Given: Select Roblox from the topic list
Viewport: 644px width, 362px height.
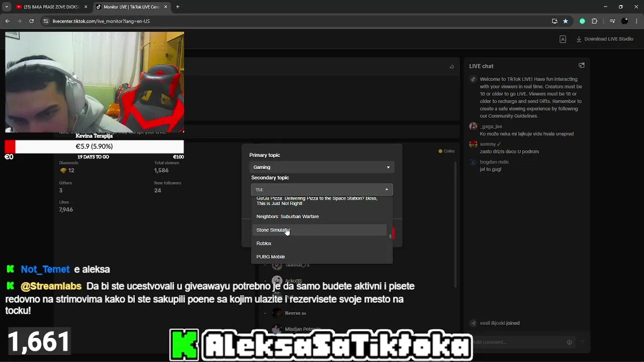Looking at the screenshot, I should 319,243.
